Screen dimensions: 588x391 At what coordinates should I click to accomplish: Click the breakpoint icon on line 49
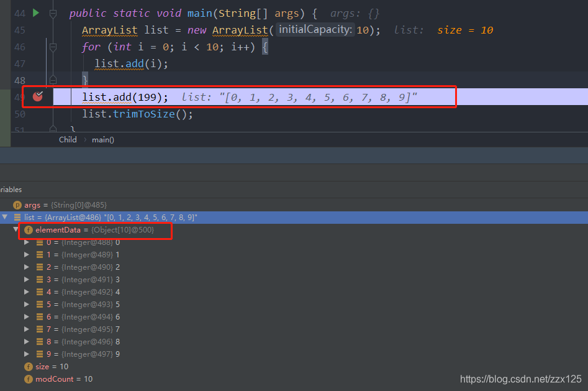coord(37,95)
